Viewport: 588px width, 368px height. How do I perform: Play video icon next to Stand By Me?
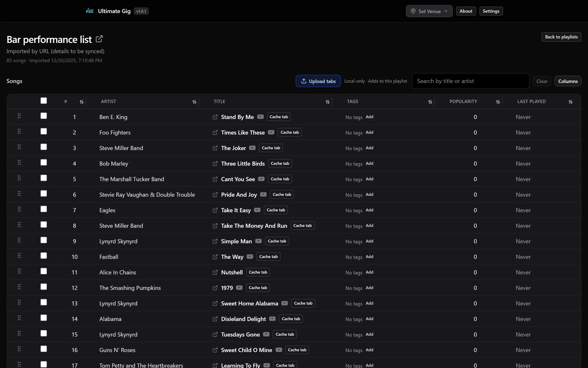tap(261, 117)
